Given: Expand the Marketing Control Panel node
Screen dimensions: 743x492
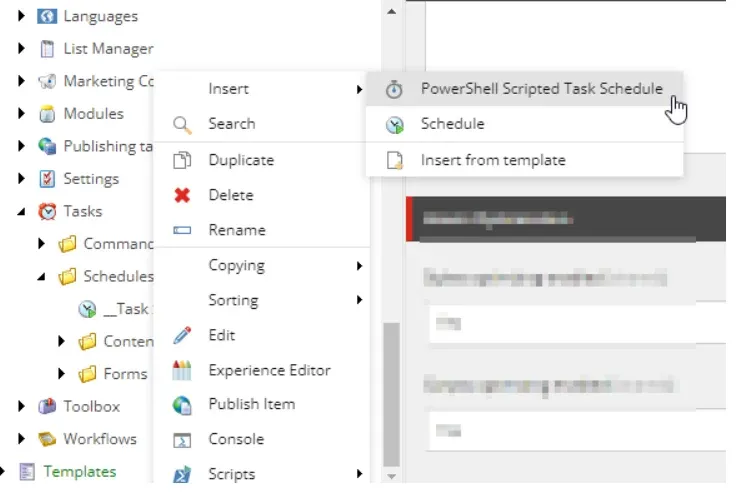Looking at the screenshot, I should pos(21,81).
